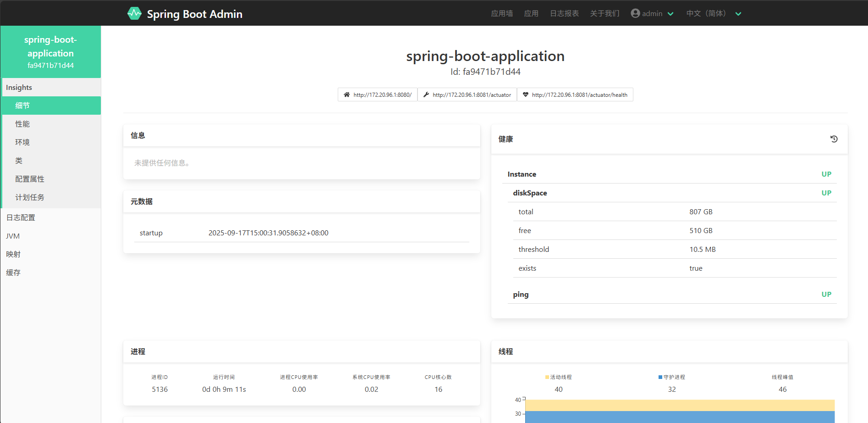Select the startup timestamp value

pyautogui.click(x=268, y=233)
